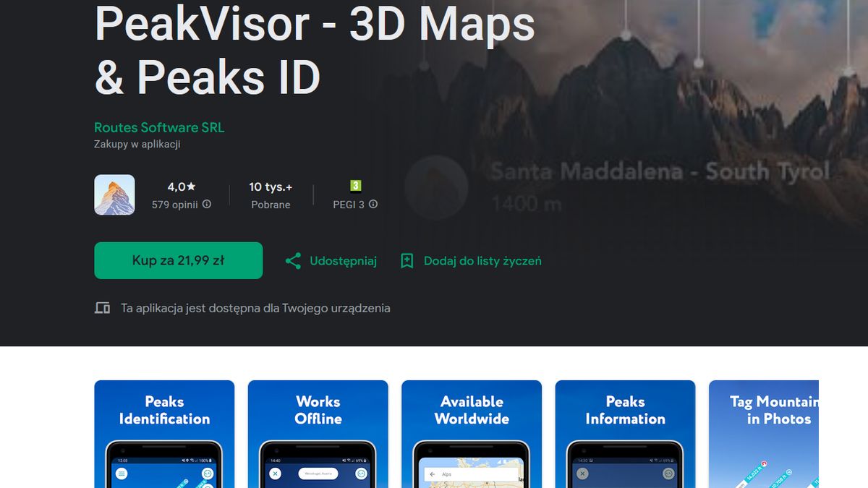Click the Pobrane label
Viewport: 868px width, 488px height.
coord(271,205)
